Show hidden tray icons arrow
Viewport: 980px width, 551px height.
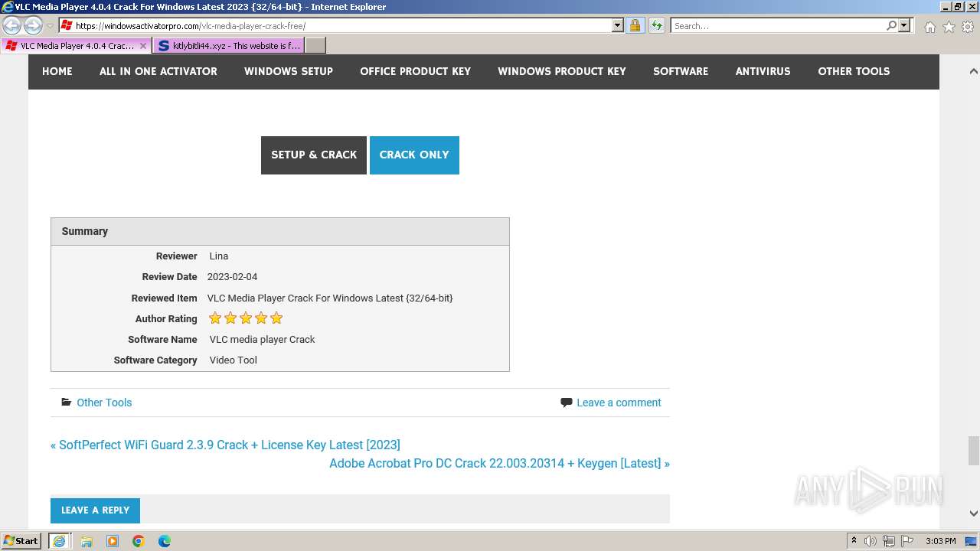[854, 541]
